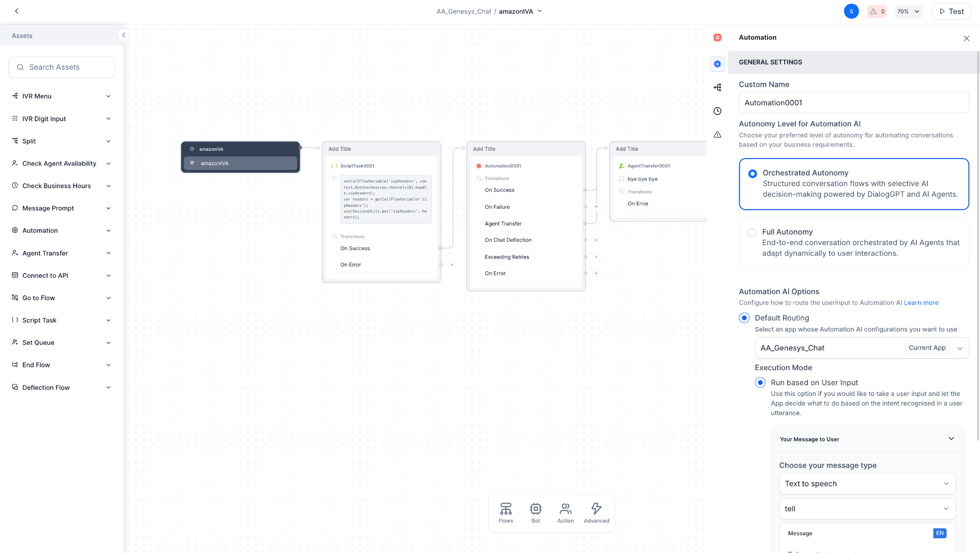Open the Learn more link
Viewport: 980px width, 553px height.
click(x=920, y=302)
